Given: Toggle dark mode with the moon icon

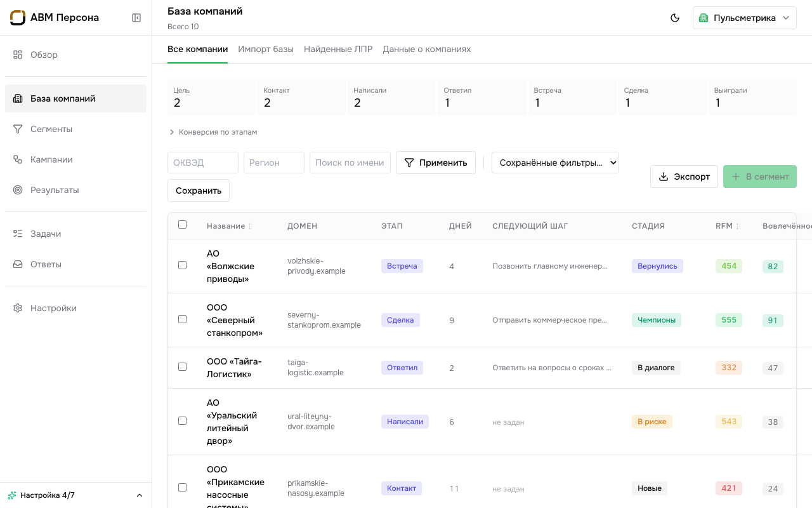Looking at the screenshot, I should (x=675, y=18).
